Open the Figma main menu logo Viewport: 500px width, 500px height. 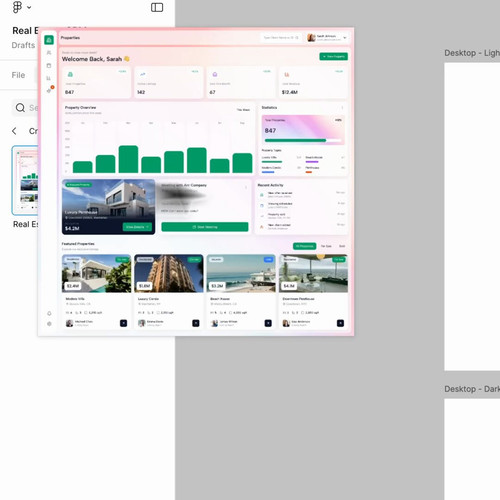coord(17,7)
